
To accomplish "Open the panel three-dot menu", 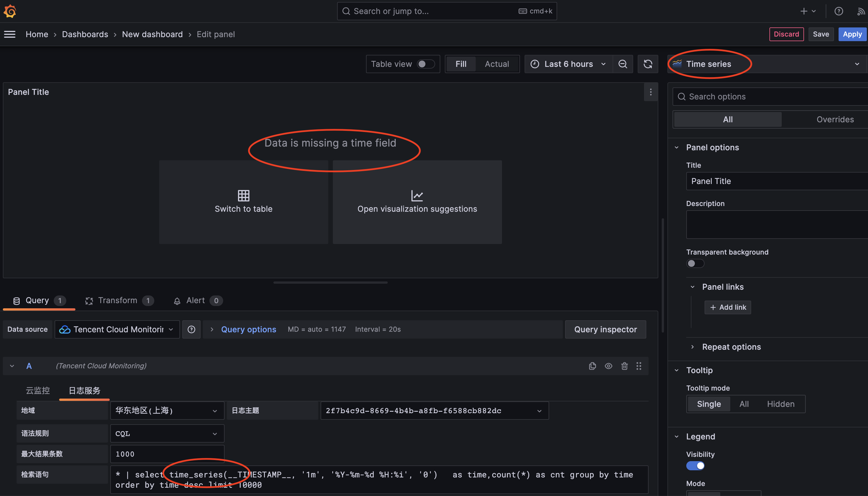I will point(651,92).
